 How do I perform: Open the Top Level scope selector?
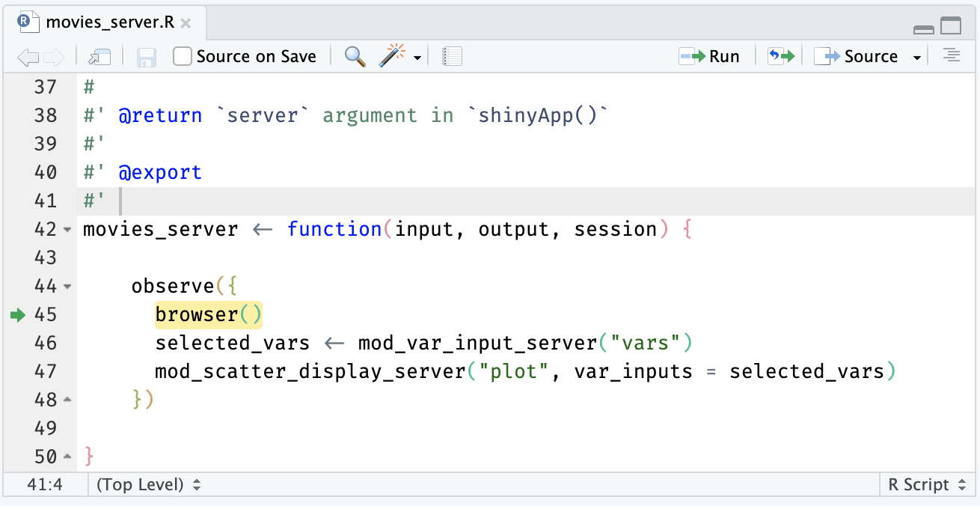pos(148,485)
